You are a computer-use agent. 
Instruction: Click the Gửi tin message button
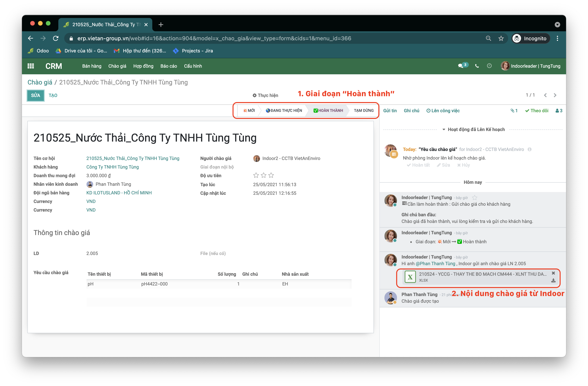pos(390,110)
